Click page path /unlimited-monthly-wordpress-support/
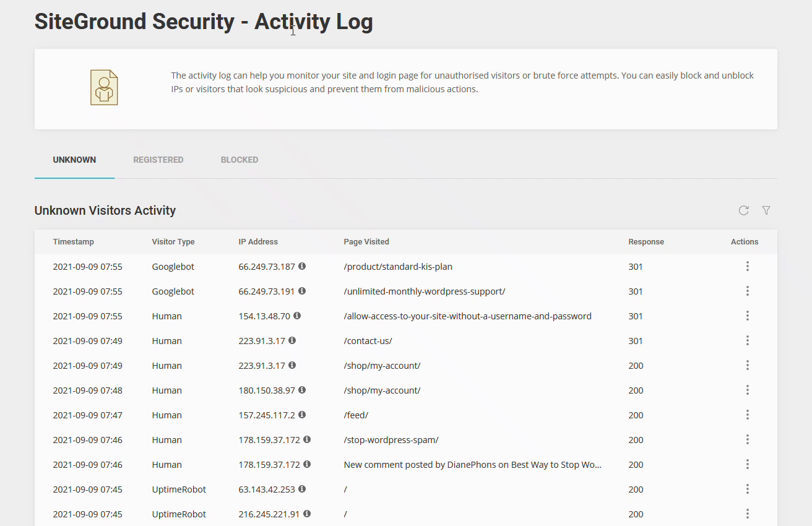The width and height of the screenshot is (812, 526). click(x=425, y=291)
